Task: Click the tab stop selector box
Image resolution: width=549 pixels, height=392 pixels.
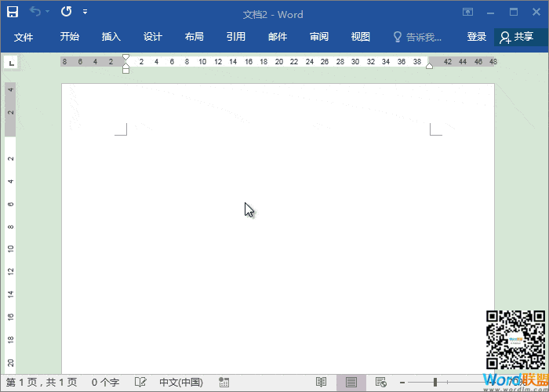Action: pyautogui.click(x=11, y=64)
